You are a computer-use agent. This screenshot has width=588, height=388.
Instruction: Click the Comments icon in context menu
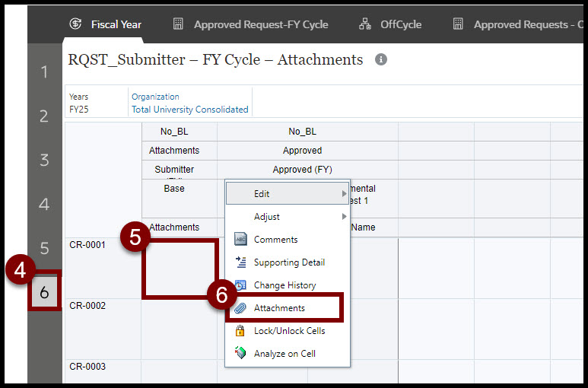point(240,240)
